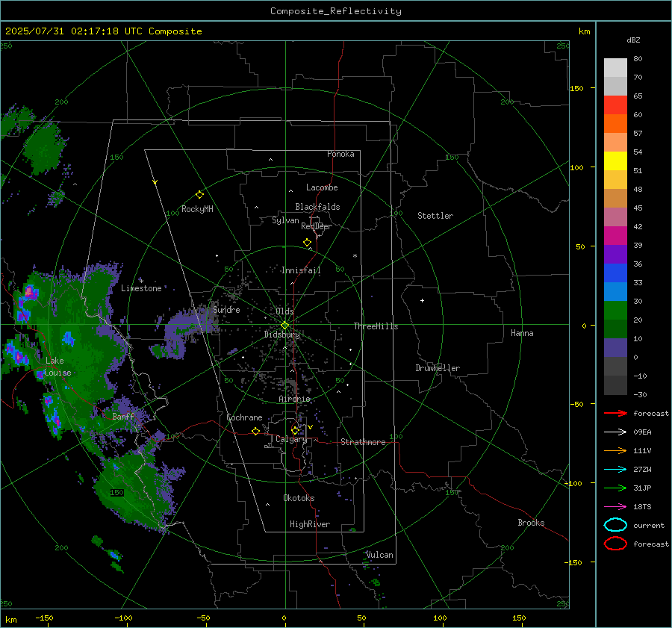Click the -150 tick on bottom axis
Image resolution: width=672 pixels, height=628 pixels.
pos(45,618)
